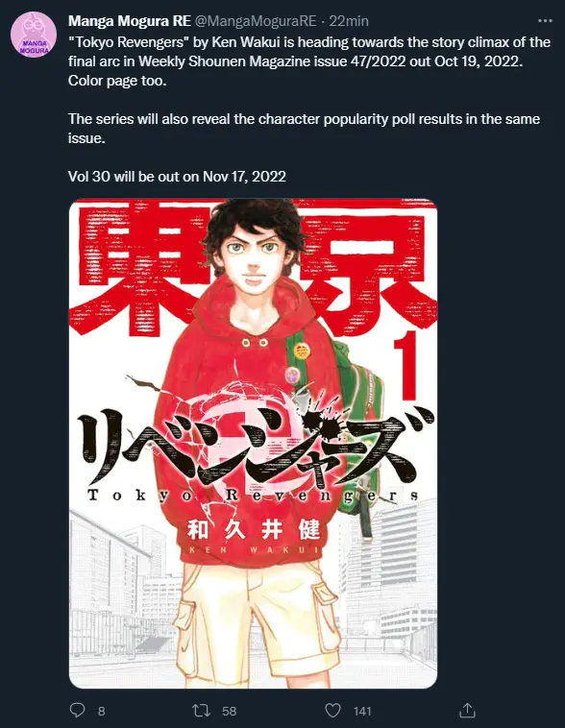View the retweet count of 58
Screen dimensions: 565x728
(229, 711)
